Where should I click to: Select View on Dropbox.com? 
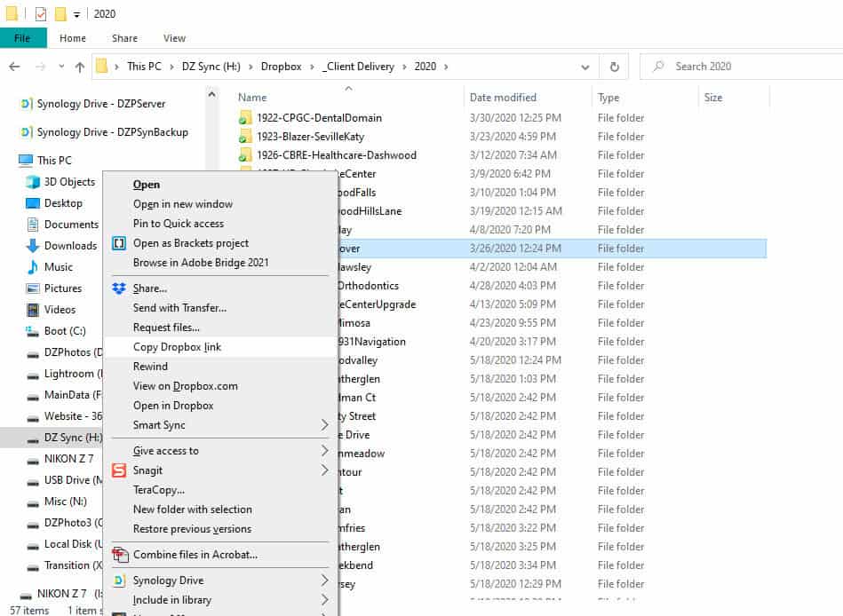click(185, 386)
